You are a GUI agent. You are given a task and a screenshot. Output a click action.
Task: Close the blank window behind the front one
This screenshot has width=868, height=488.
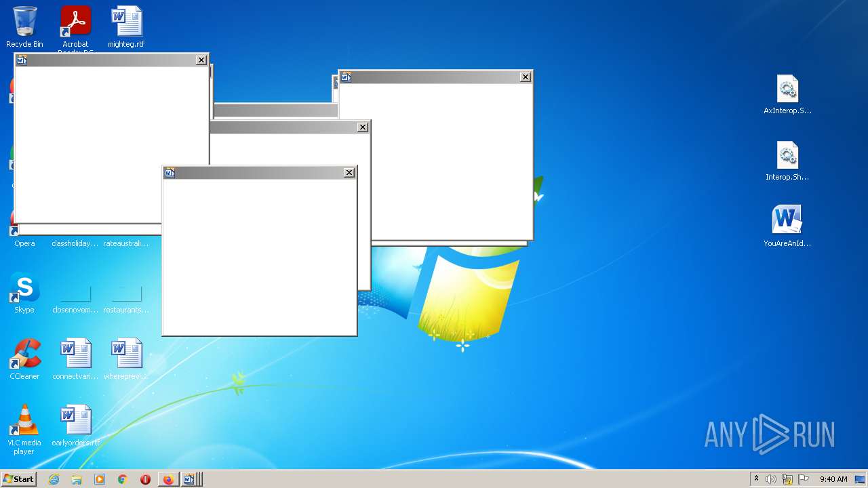[363, 127]
